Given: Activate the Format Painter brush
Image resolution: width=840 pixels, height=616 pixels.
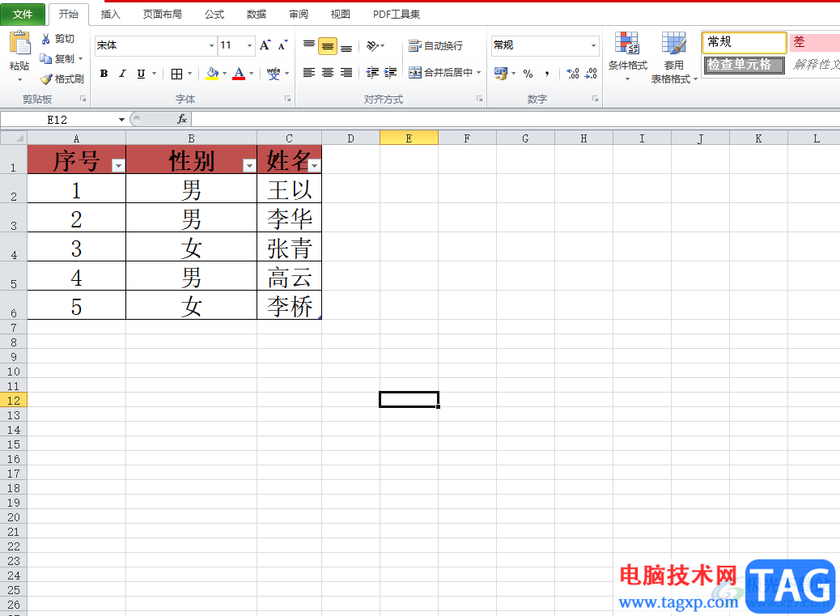Looking at the screenshot, I should [x=46, y=79].
